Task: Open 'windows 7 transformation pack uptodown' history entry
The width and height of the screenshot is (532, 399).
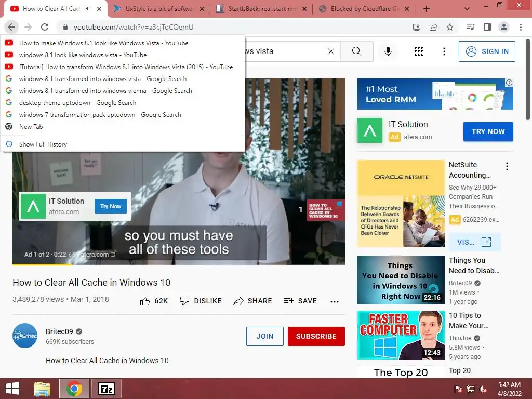Action: [123, 115]
